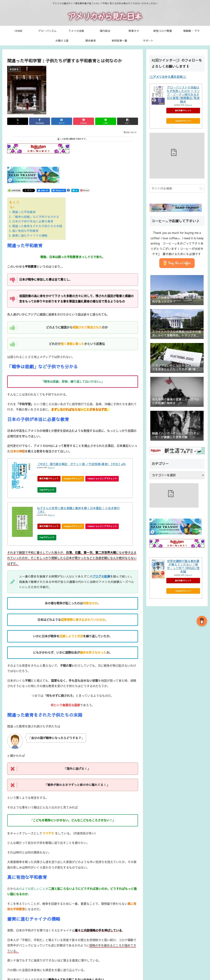Open the カテゴリーを選択 dropdown
Viewport: 210px width, 980px height.
coord(177,475)
